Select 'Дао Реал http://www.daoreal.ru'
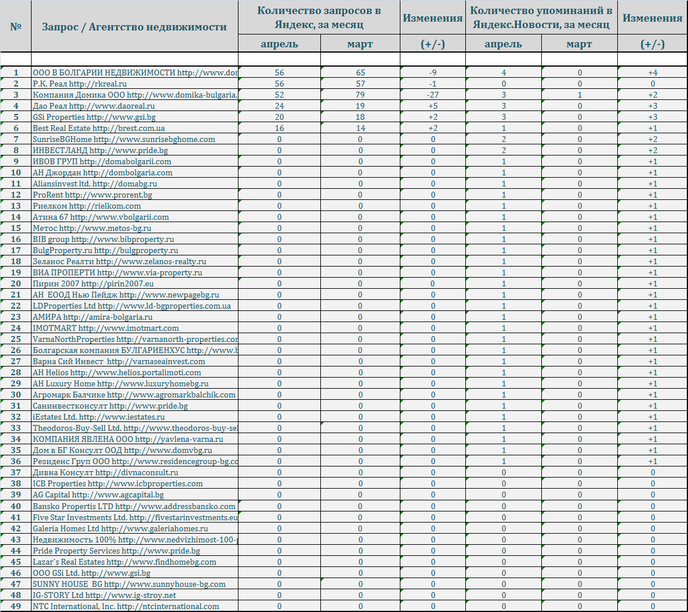Screen dimensions: 688x612 (135, 106)
